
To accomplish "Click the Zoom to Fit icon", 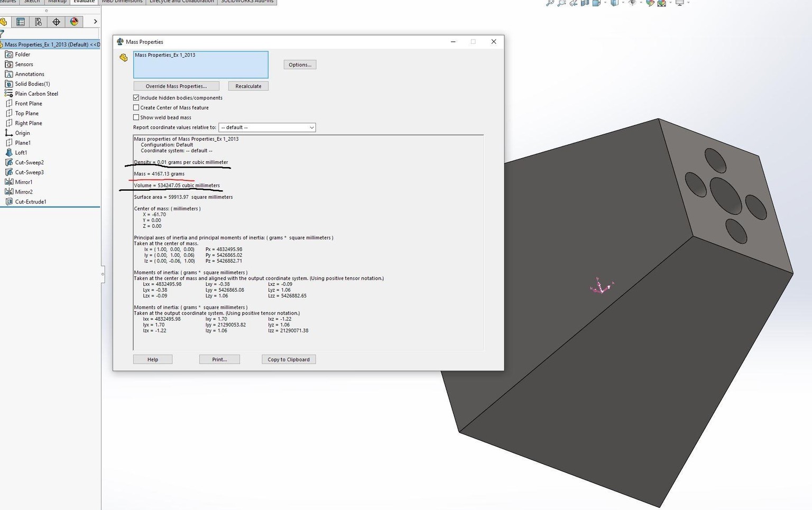I will 550,3.
